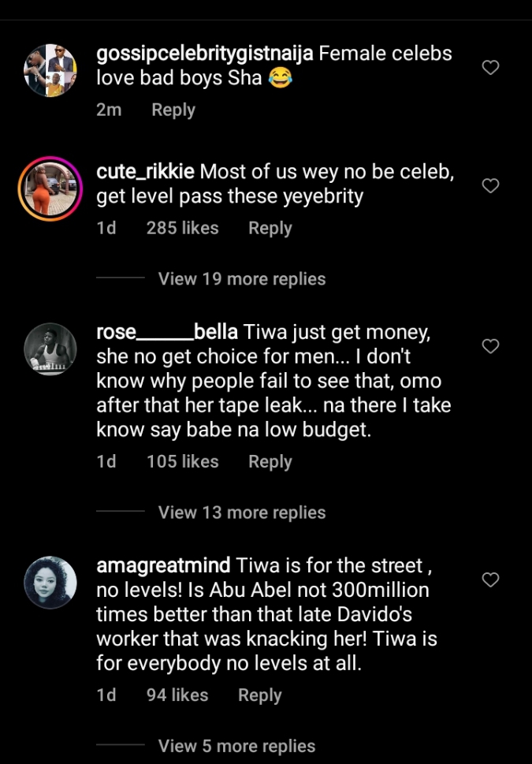Image resolution: width=532 pixels, height=764 pixels.
Task: Expand View 13 more replies
Action: pos(241,512)
